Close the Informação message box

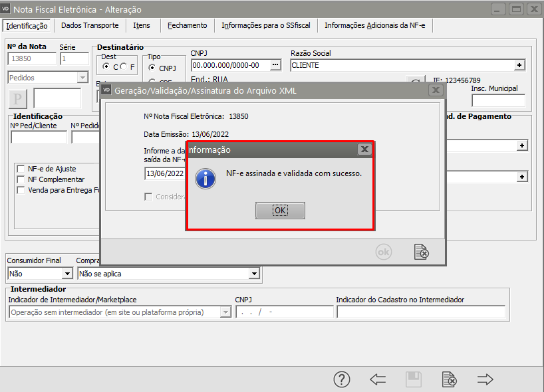click(364, 149)
